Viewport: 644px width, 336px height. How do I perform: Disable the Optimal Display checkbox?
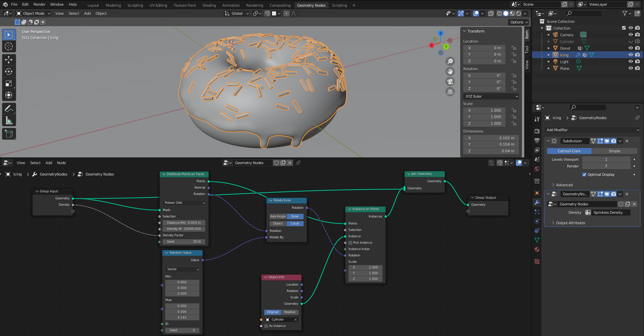584,175
